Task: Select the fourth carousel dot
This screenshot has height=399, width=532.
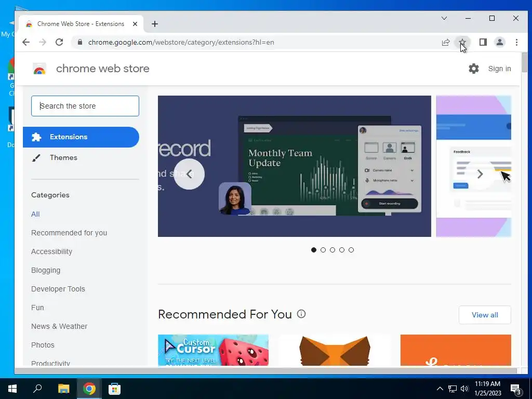Action: click(342, 250)
